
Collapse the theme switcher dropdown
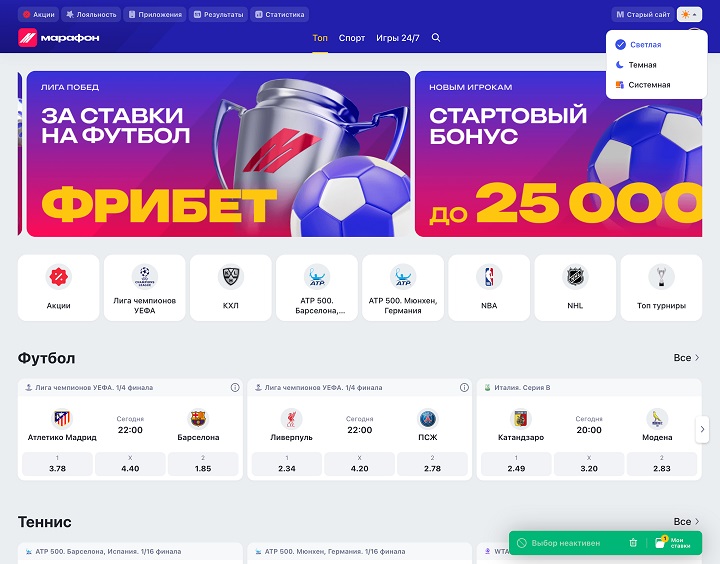[x=689, y=15]
